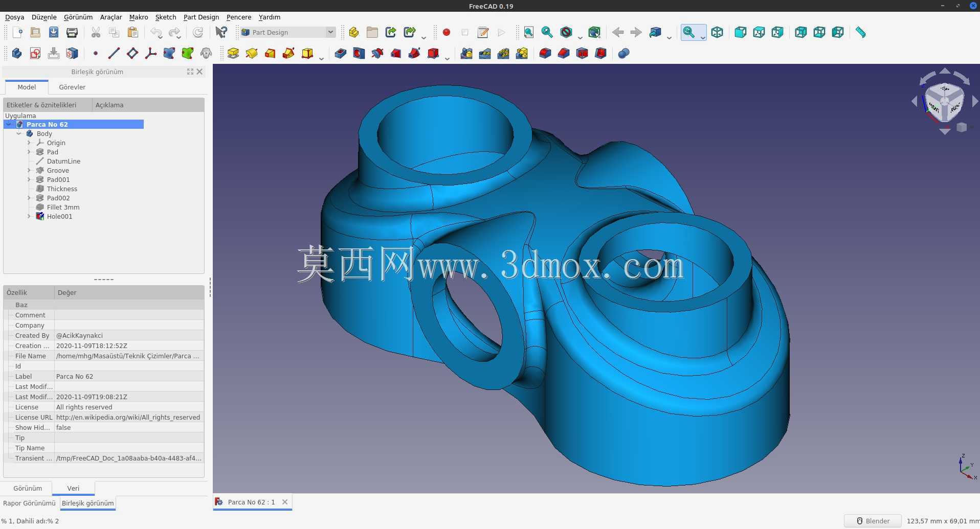Click the Paste clipboard icon
The width and height of the screenshot is (980, 529).
pos(132,32)
